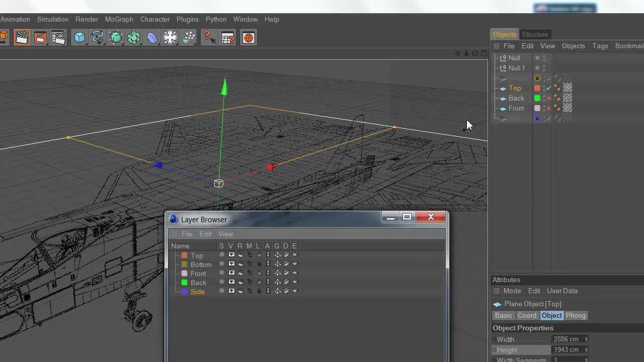The height and width of the screenshot is (362, 644).
Task: Click the Object attributes tab
Action: point(551,315)
